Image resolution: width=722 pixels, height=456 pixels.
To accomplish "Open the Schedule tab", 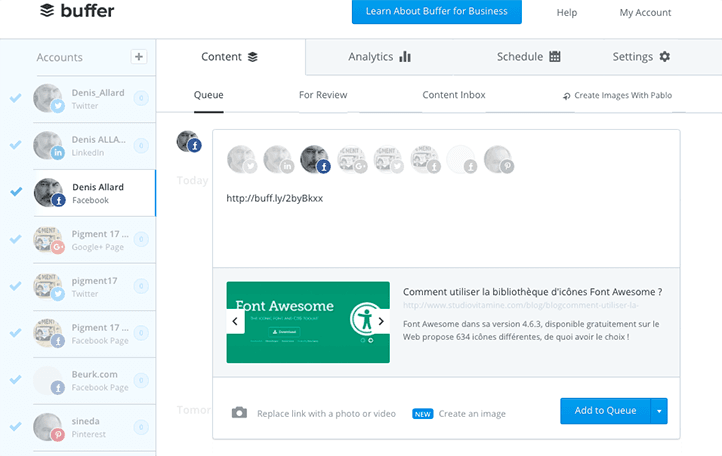I will pyautogui.click(x=527, y=57).
